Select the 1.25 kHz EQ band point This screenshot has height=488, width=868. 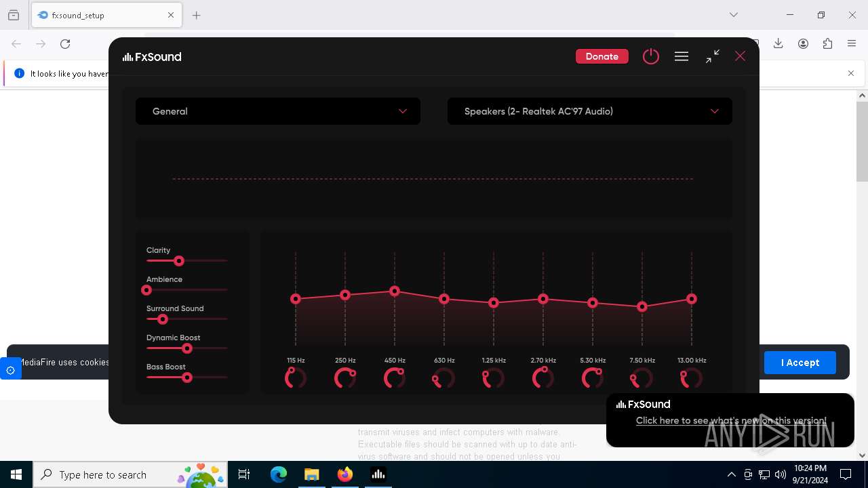[494, 303]
